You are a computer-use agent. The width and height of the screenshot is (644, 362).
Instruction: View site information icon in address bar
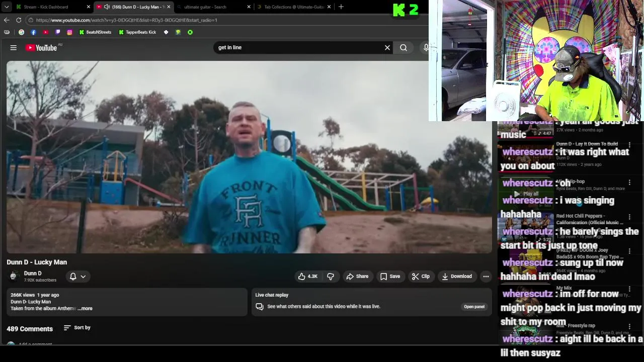(31, 20)
